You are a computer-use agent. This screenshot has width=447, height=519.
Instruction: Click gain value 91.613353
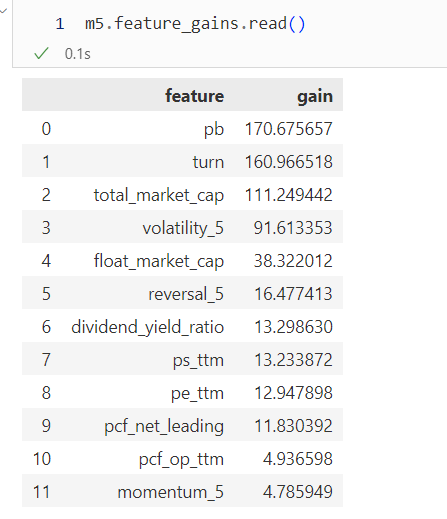293,228
